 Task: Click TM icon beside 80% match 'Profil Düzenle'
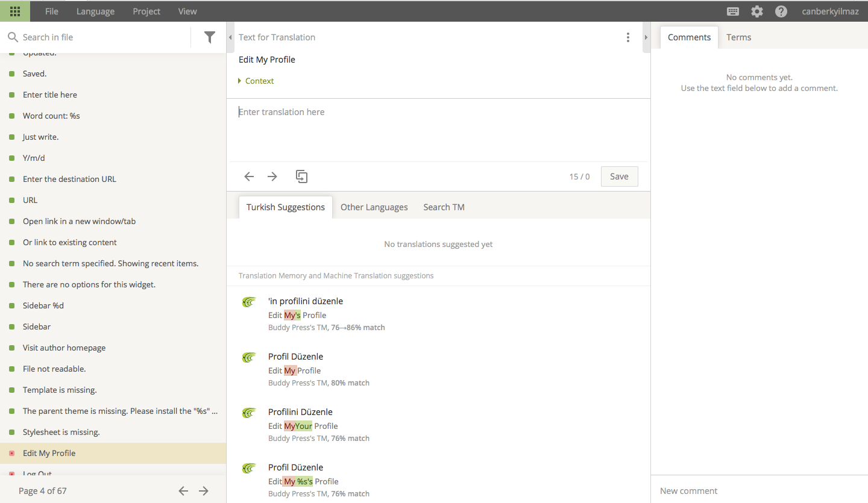(248, 358)
